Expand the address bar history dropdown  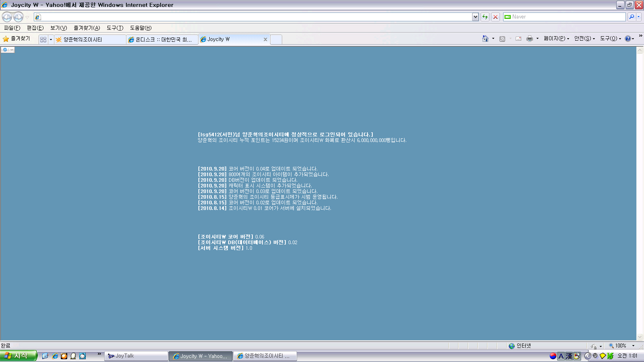pyautogui.click(x=475, y=17)
